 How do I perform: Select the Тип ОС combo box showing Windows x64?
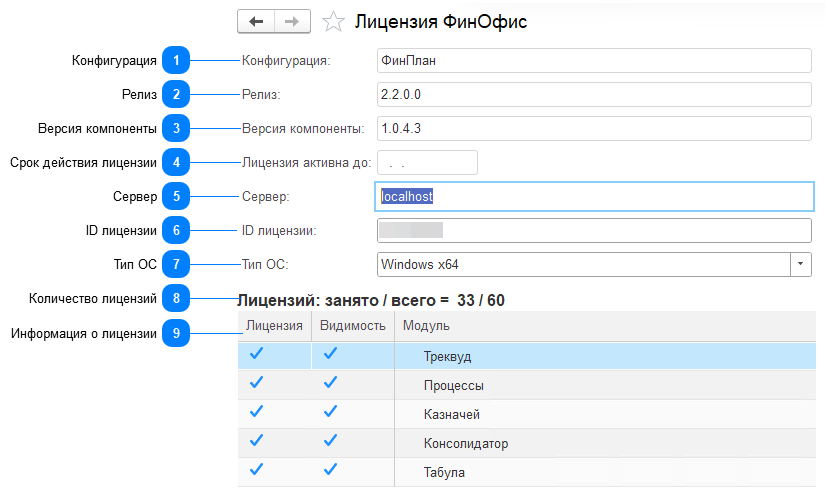click(594, 264)
